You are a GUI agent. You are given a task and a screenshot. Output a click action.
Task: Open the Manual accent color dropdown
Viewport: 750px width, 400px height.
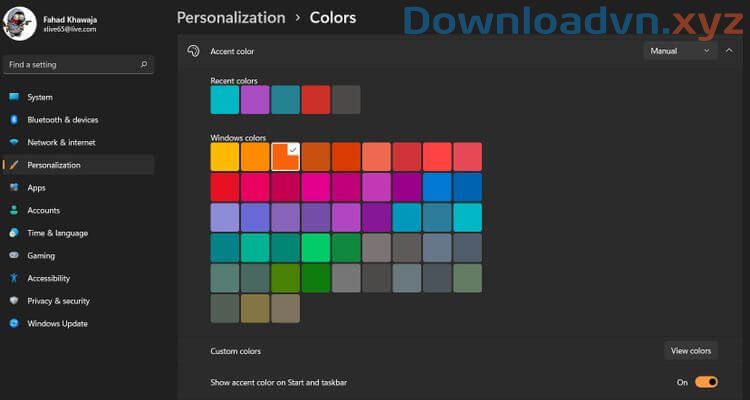(x=680, y=51)
